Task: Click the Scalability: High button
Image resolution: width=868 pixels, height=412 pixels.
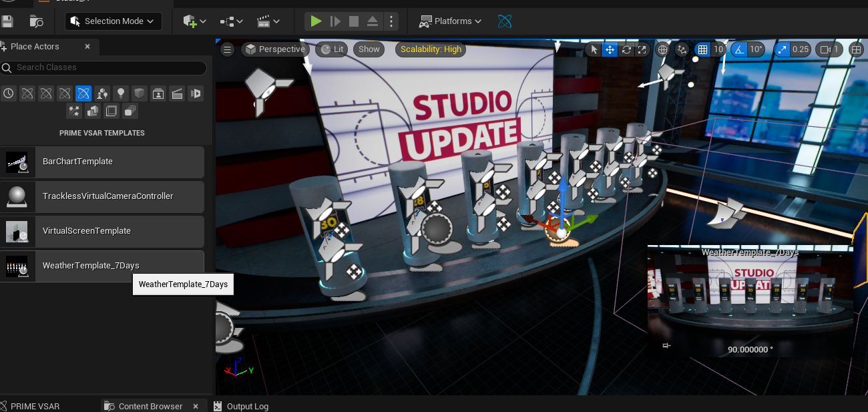Action: click(431, 49)
